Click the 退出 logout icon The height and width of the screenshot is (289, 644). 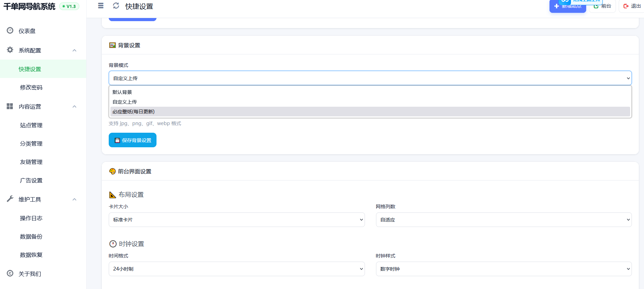point(626,6)
